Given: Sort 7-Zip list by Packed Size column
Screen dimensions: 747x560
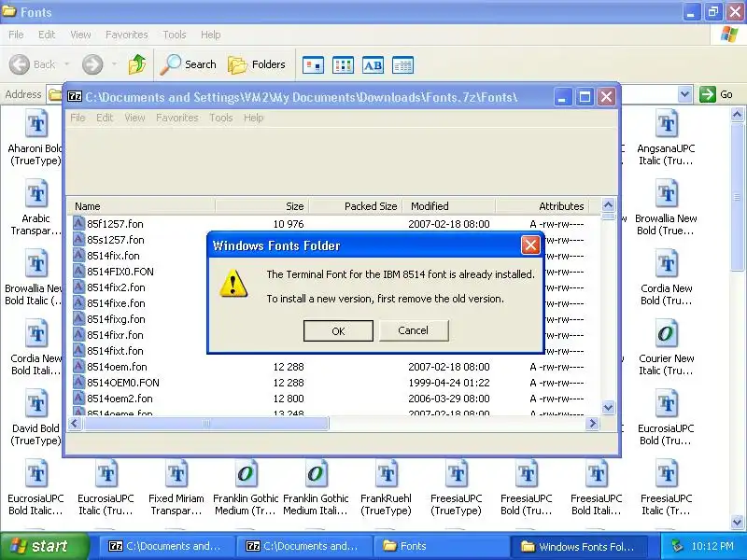Looking at the screenshot, I should [x=357, y=206].
